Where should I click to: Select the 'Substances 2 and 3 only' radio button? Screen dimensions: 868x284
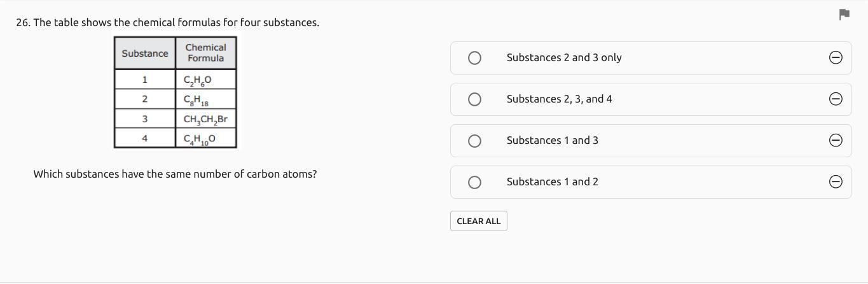pyautogui.click(x=474, y=58)
